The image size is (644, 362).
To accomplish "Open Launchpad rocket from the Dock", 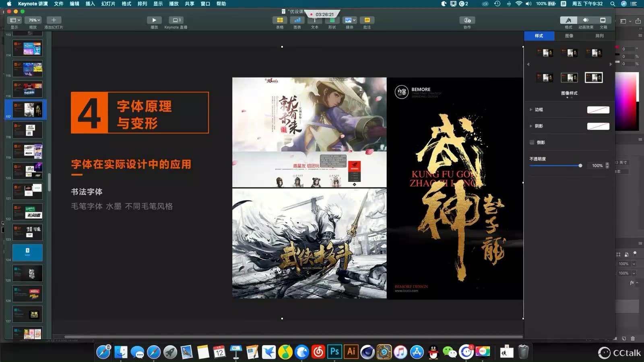I will [x=170, y=352].
